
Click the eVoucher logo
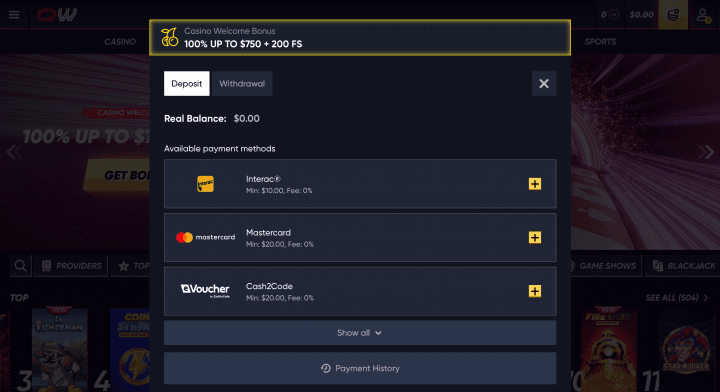(205, 291)
